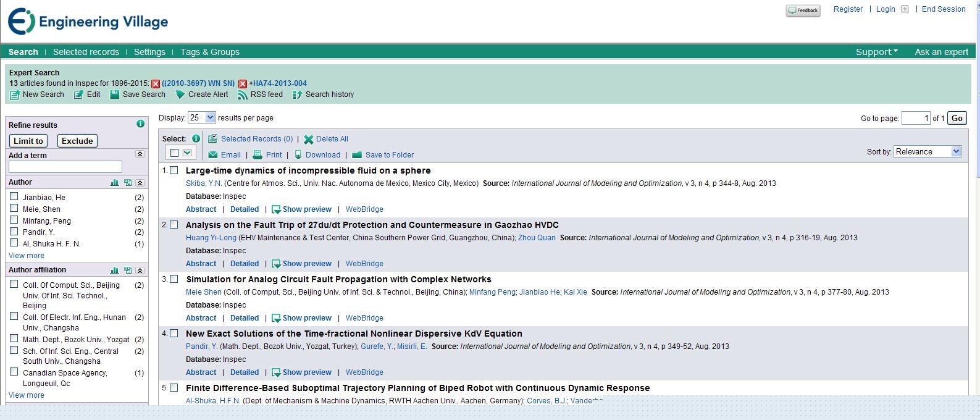Export Author facet data icon

(x=127, y=183)
